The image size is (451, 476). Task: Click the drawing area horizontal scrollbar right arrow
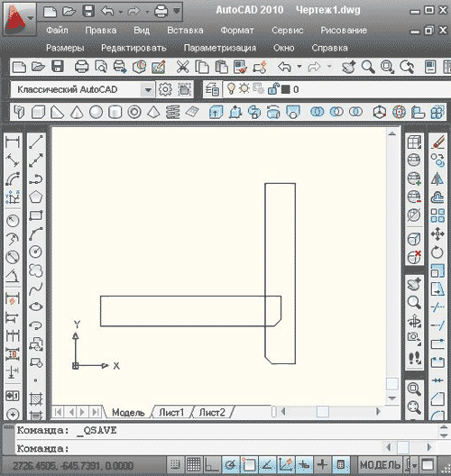pyautogui.click(x=379, y=412)
